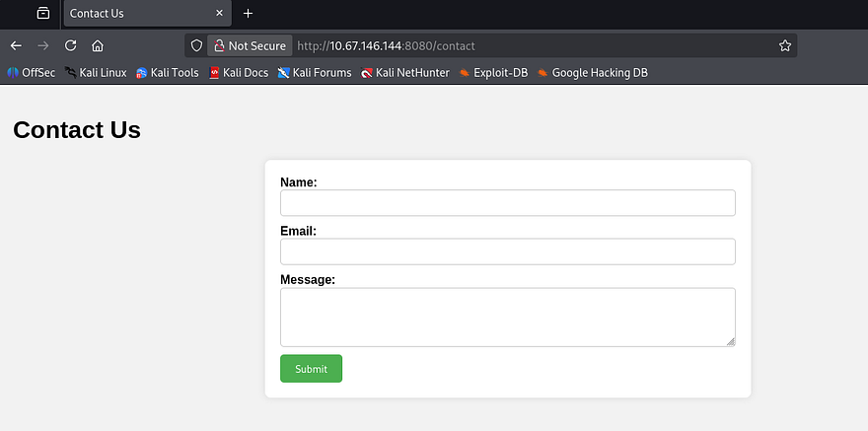Open the Not Secure connection info
The height and width of the screenshot is (431, 868).
pyautogui.click(x=250, y=45)
